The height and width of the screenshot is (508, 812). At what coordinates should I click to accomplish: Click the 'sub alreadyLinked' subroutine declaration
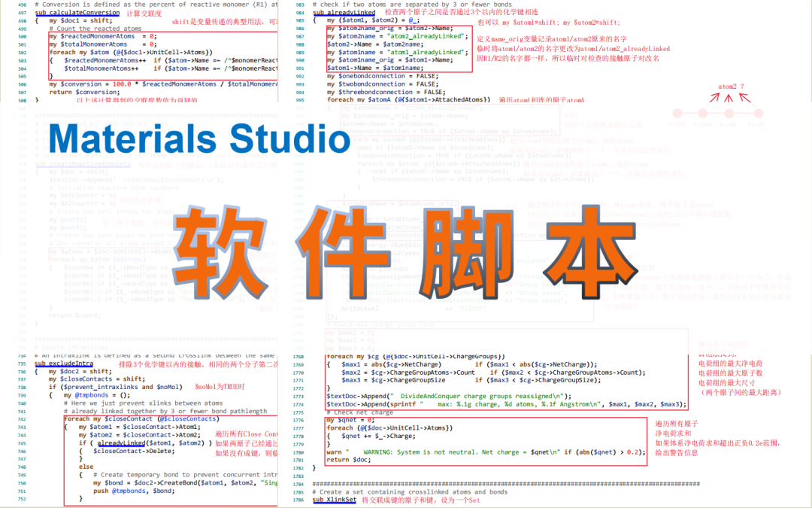344,12
